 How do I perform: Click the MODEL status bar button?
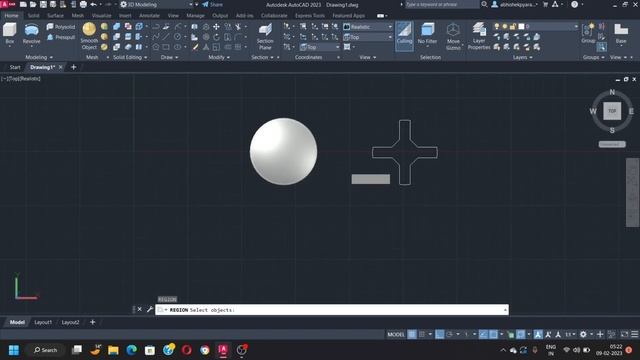click(x=396, y=334)
